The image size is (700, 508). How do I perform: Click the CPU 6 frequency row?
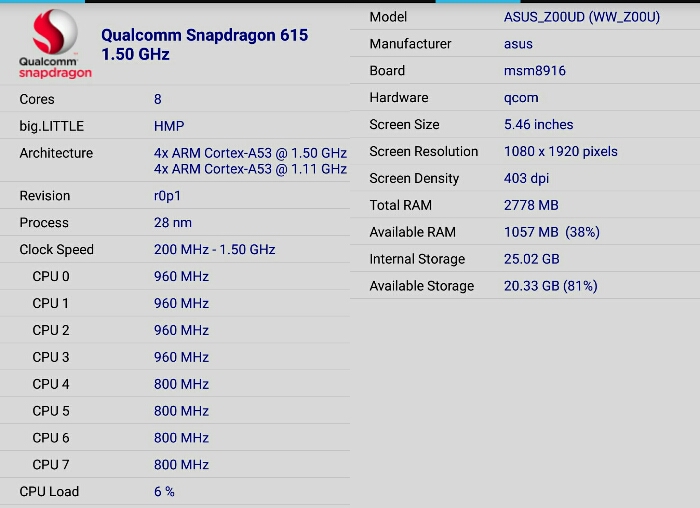point(175,438)
